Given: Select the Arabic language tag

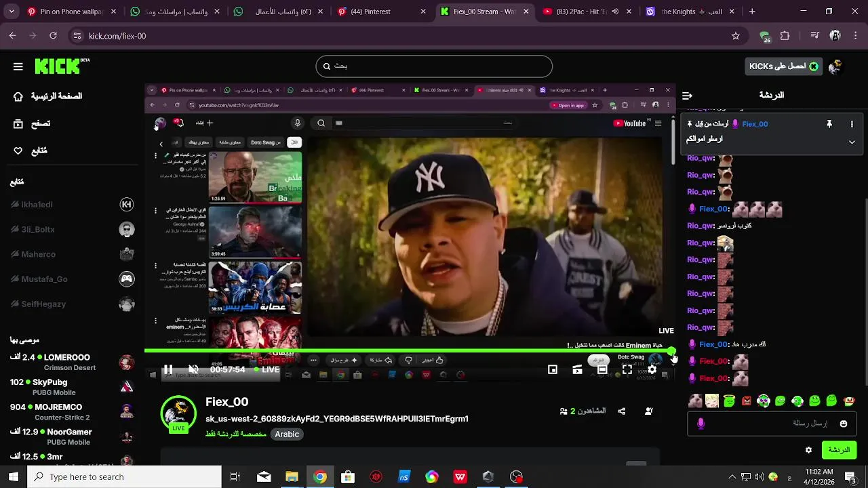Looking at the screenshot, I should click(x=287, y=434).
